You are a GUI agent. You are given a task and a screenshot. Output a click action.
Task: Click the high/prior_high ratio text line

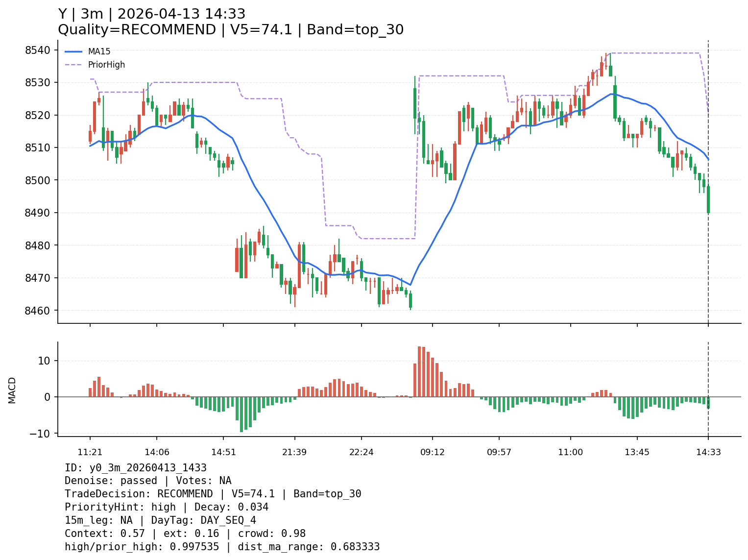pyautogui.click(x=222, y=547)
